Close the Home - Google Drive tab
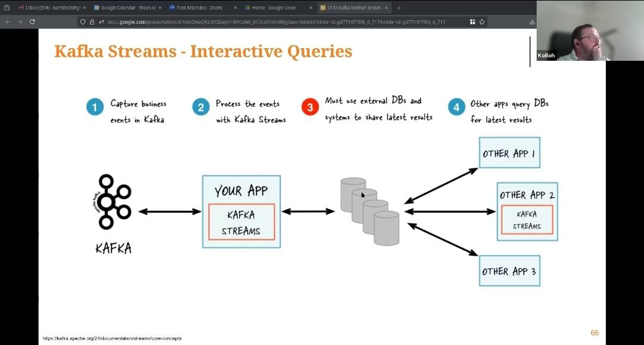The height and width of the screenshot is (345, 644). [x=311, y=7]
